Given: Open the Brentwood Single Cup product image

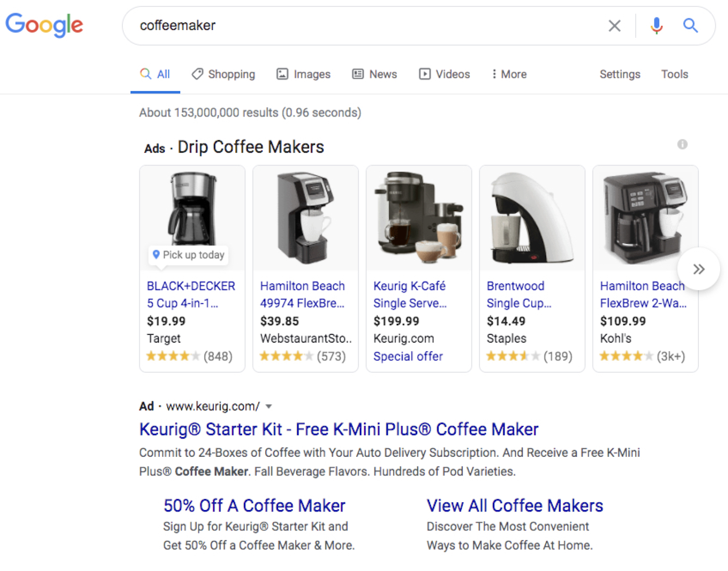Looking at the screenshot, I should pyautogui.click(x=532, y=217).
